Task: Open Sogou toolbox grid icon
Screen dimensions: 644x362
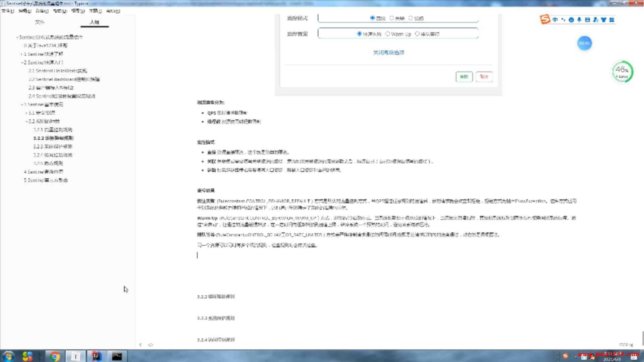Action: tap(612, 20)
